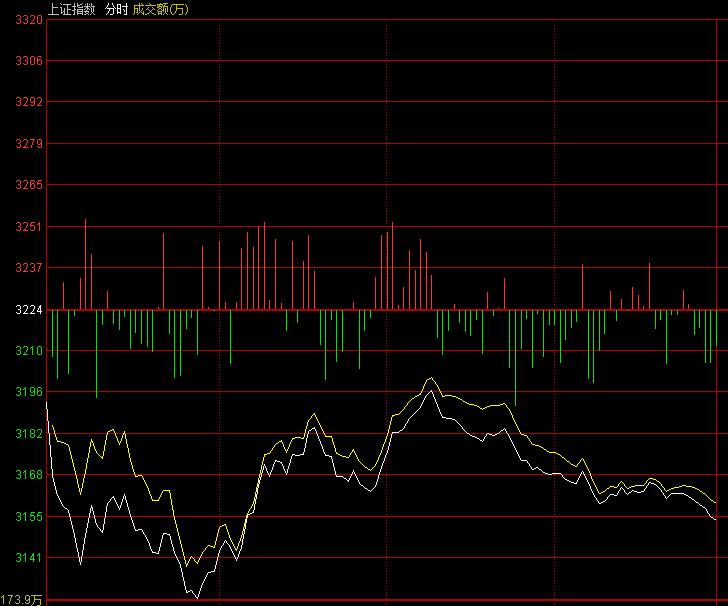728x606 pixels.
Task: Click the 3141 price axis label
Action: (x=29, y=557)
